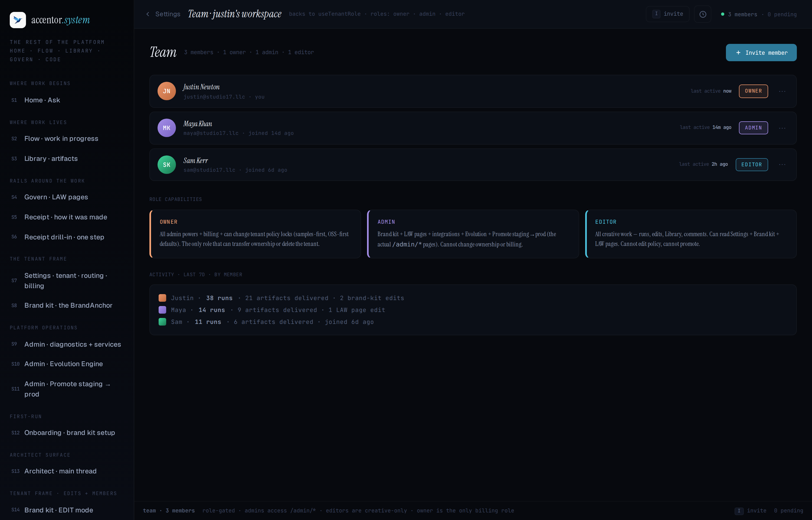Open Admin · Evolution Engine
The width and height of the screenshot is (812, 520).
[67, 364]
